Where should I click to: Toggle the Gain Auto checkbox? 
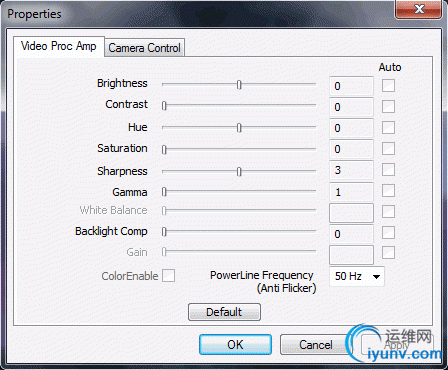[x=388, y=252]
